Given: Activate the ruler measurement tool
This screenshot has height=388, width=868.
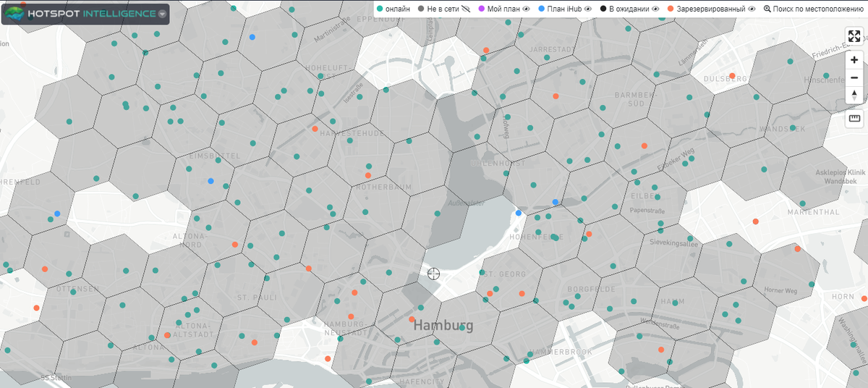Looking at the screenshot, I should click(x=854, y=118).
